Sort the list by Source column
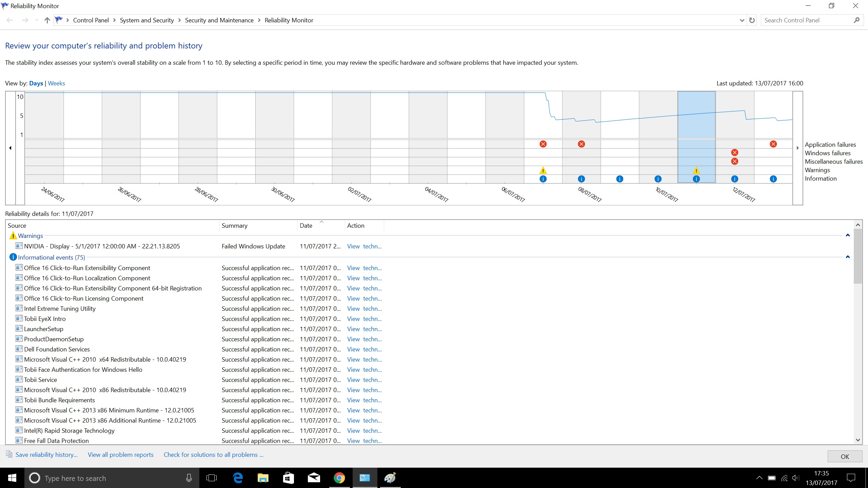This screenshot has width=868, height=488. [x=112, y=225]
